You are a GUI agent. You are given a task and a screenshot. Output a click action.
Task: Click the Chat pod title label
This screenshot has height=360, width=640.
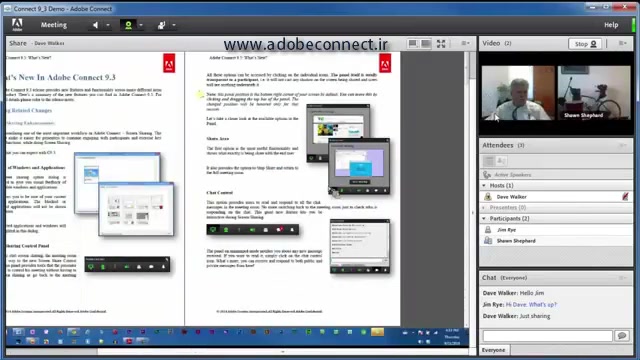(x=489, y=278)
